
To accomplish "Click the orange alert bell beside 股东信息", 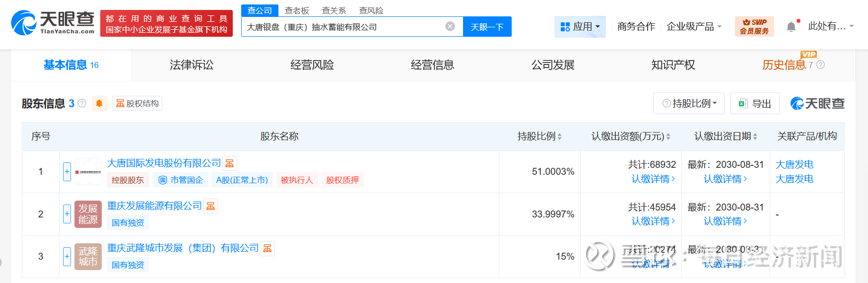I will (99, 103).
